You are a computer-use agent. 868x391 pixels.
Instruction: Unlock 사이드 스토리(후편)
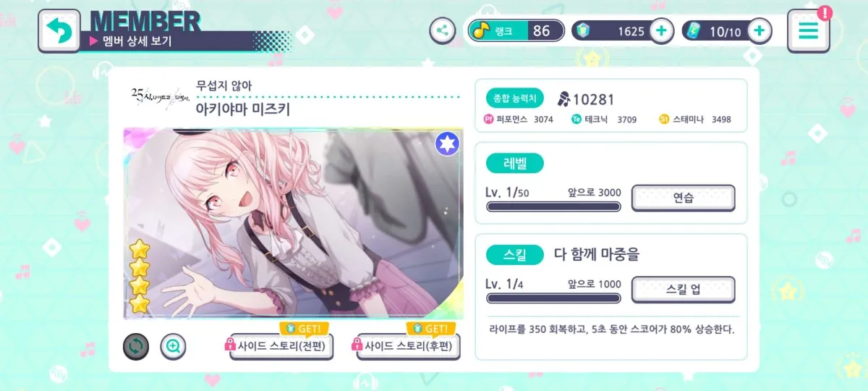pyautogui.click(x=409, y=346)
